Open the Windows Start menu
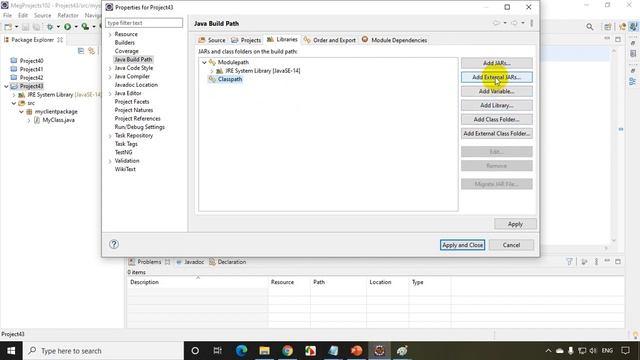 click(11, 351)
